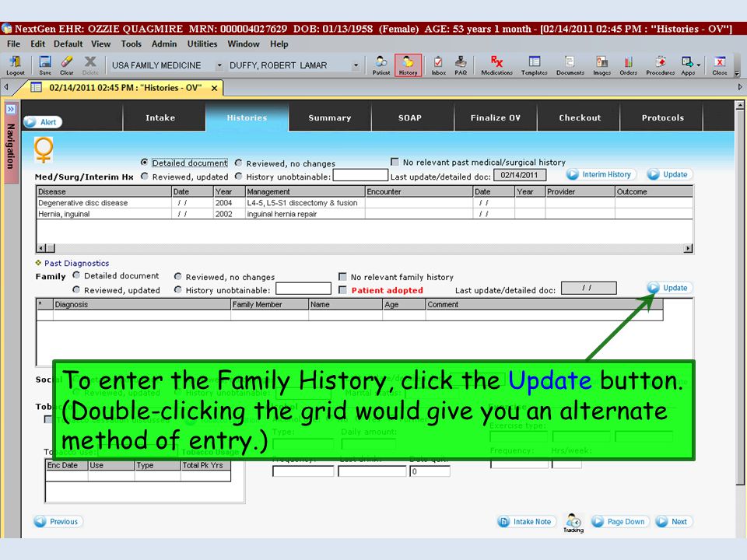Select Reviewed, no changes for Med/Surg history
Viewport: 747px width, 560px height.
238,163
